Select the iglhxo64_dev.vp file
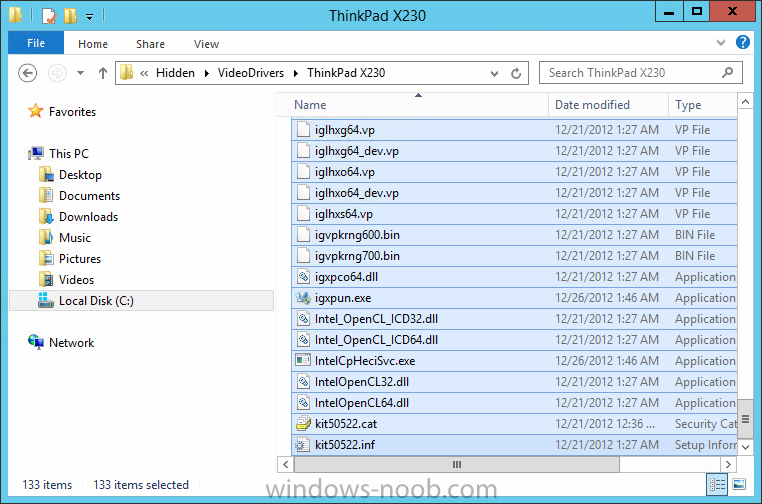This screenshot has height=504, width=762. click(514, 193)
